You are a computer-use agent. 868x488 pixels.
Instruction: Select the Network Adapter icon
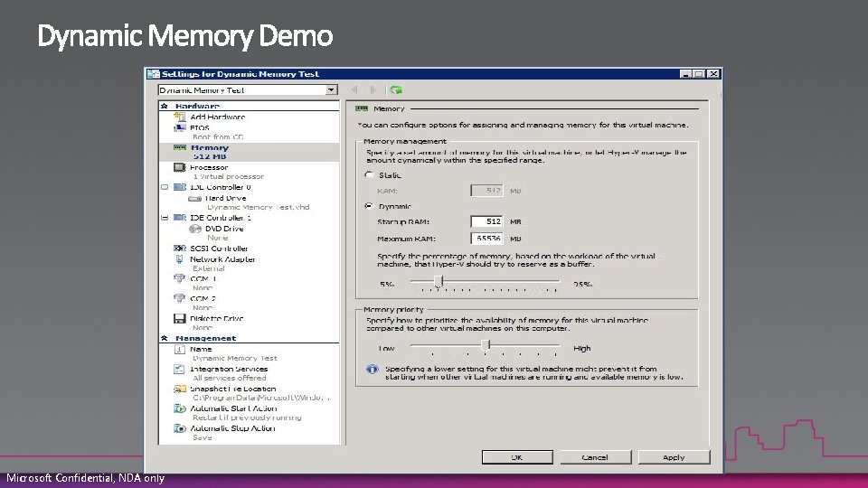pyautogui.click(x=179, y=259)
